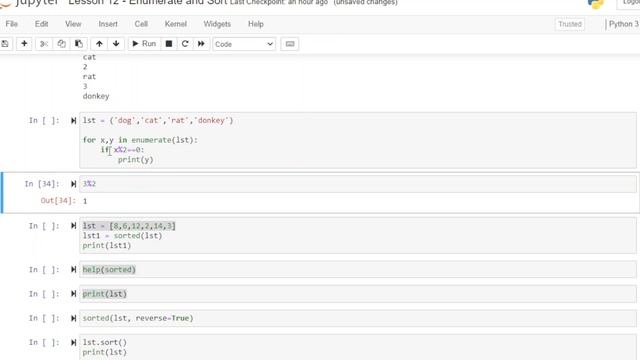Save notebook with the floppy disk icon
The width and height of the screenshot is (640, 360).
point(5,44)
